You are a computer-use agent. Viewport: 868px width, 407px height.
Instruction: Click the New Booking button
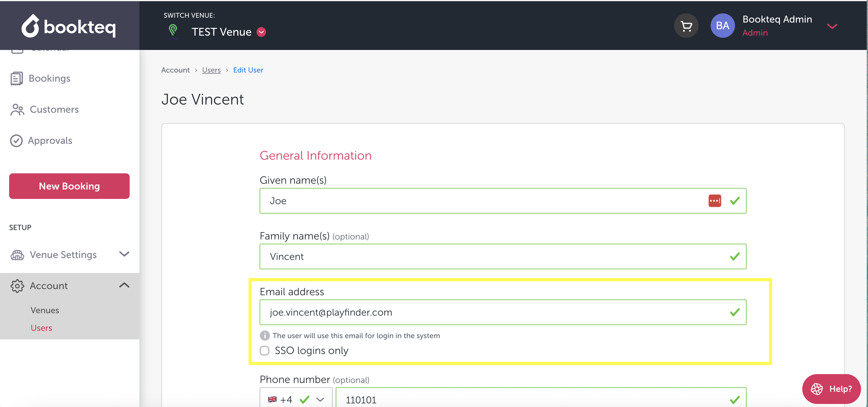69,186
